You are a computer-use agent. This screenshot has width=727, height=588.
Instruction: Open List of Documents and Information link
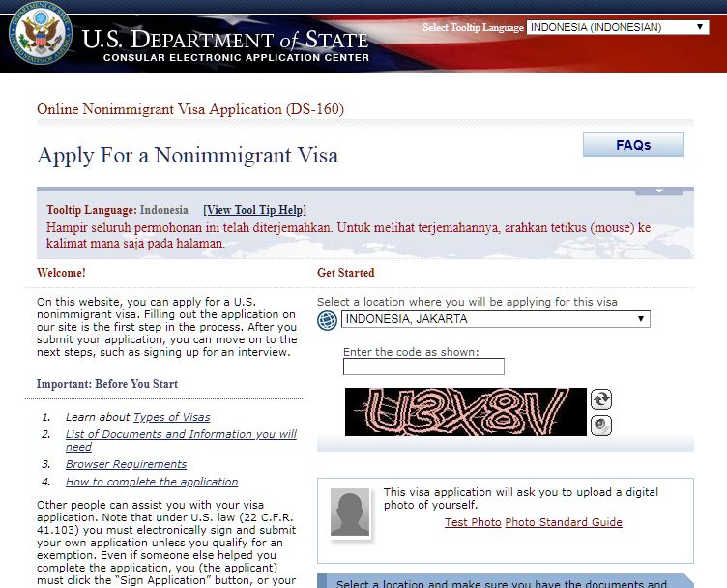click(181, 440)
